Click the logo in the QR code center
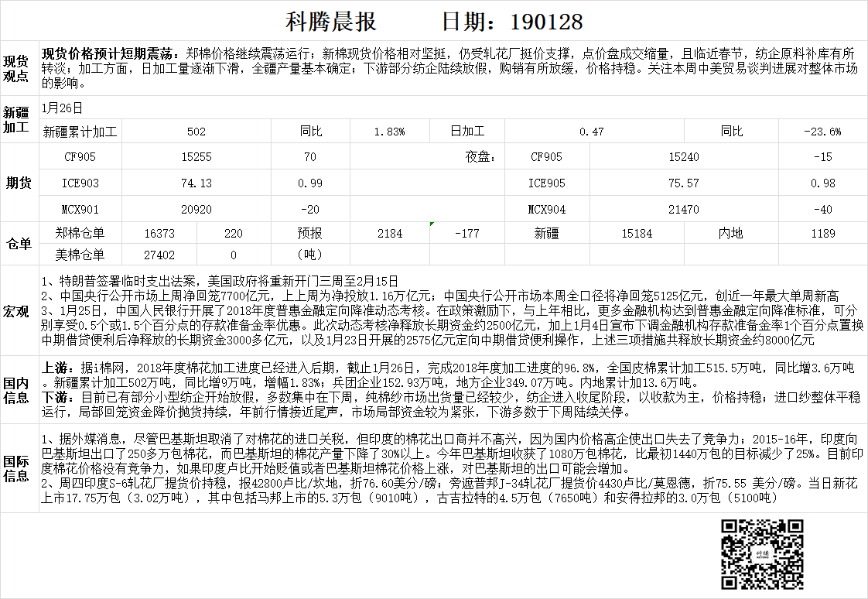Screen dimensions: 868x599 (762, 554)
